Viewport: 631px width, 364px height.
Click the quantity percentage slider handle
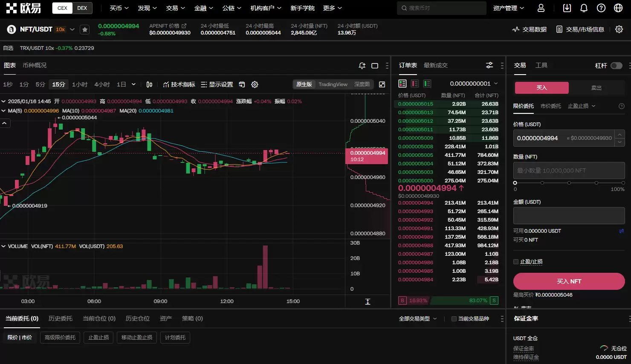point(515,183)
